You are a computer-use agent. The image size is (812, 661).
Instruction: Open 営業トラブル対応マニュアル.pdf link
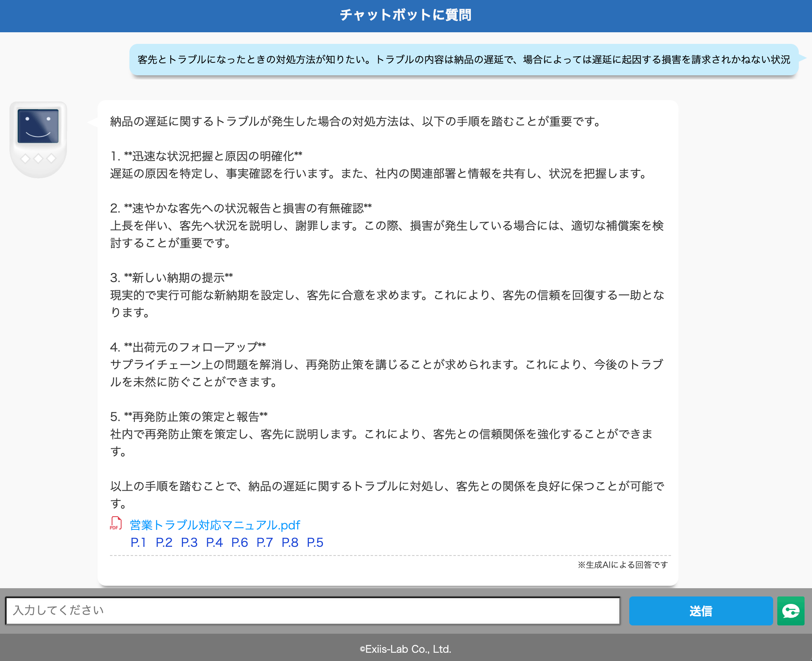pos(215,525)
